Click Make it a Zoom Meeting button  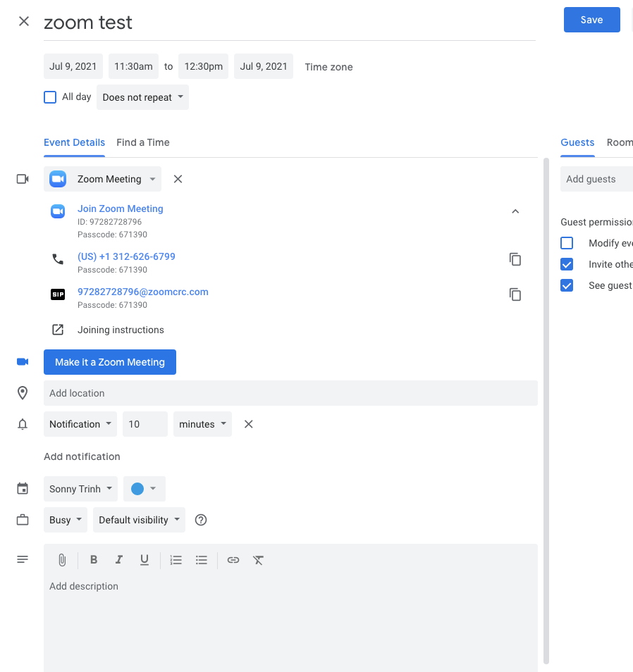pos(110,362)
